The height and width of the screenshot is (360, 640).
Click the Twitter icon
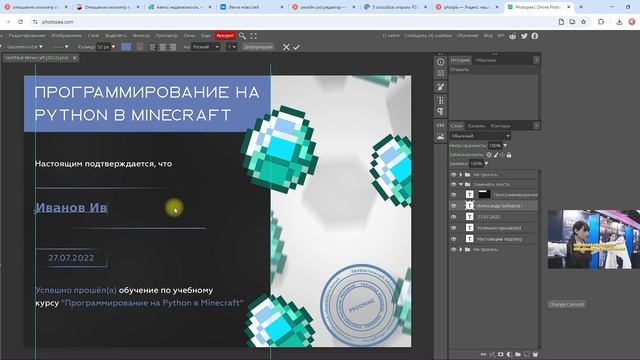tap(524, 36)
